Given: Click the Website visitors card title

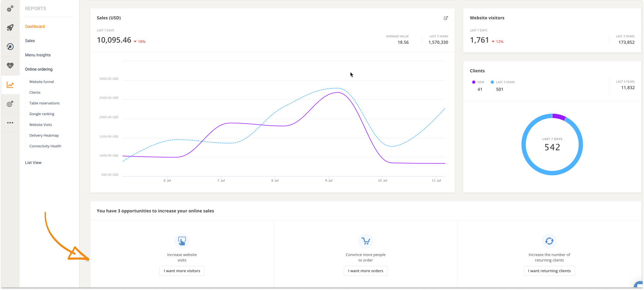Looking at the screenshot, I should [x=487, y=18].
